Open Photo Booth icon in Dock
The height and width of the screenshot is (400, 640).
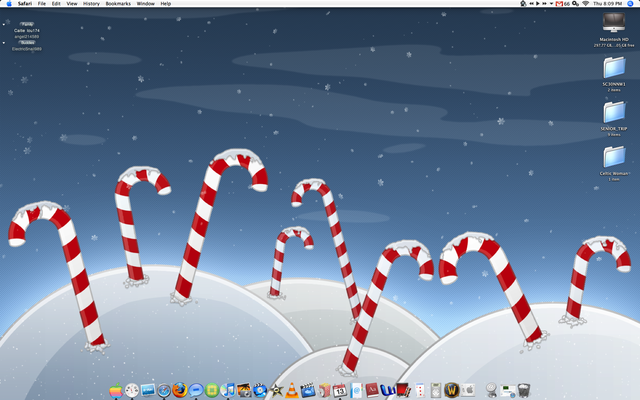(403, 391)
